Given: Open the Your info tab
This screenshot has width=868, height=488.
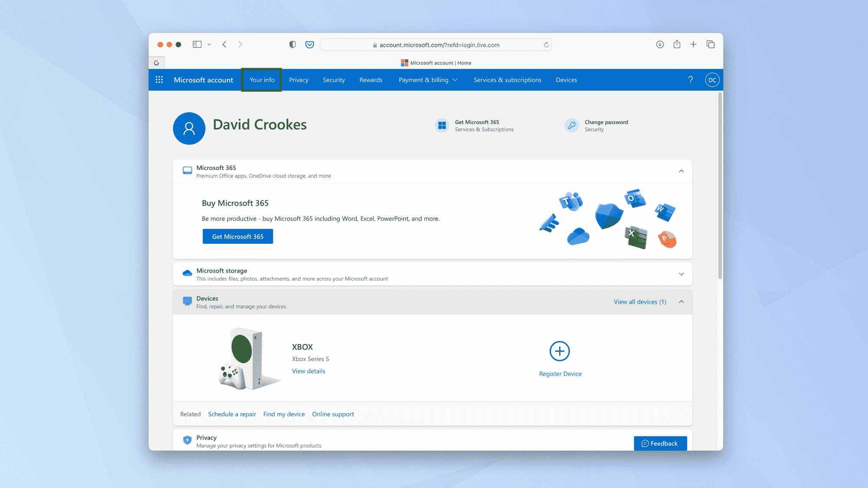Looking at the screenshot, I should (262, 80).
